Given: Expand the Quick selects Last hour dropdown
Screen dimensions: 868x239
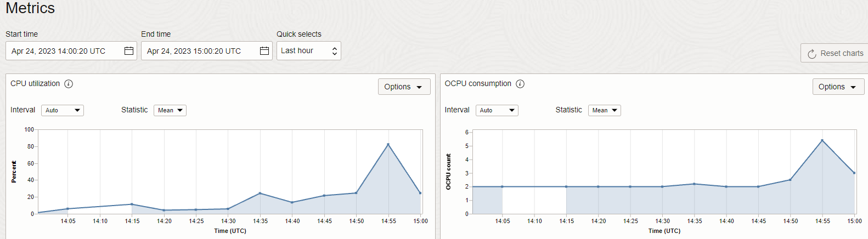Looking at the screenshot, I should [x=308, y=51].
